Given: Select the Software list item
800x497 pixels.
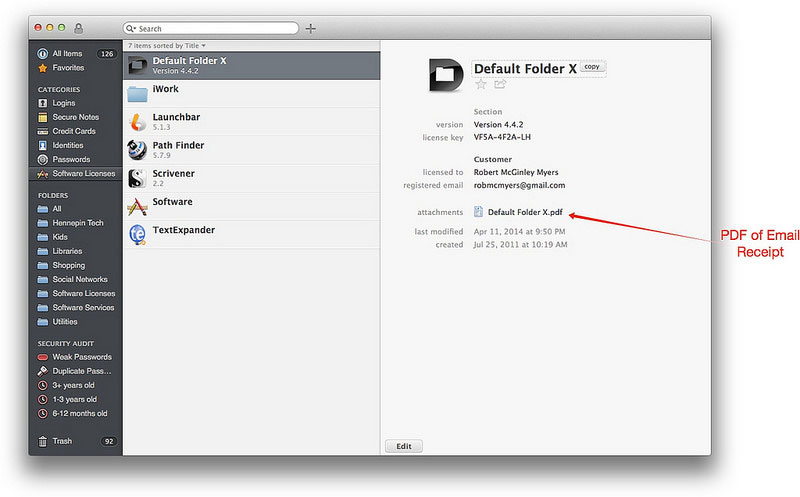Looking at the screenshot, I should [252, 206].
